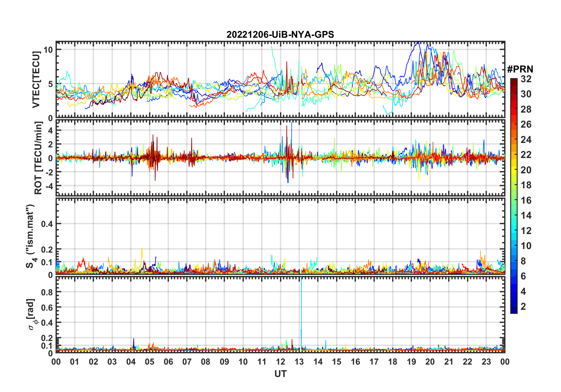Click x-axis hour label 19
The height and width of the screenshot is (392, 561).
[411, 362]
